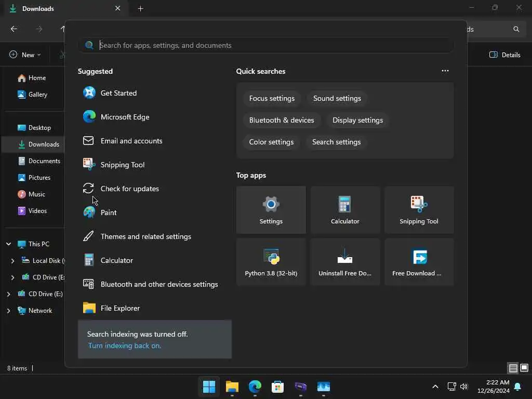Click Search settings quick search
The width and height of the screenshot is (532, 399).
point(336,142)
